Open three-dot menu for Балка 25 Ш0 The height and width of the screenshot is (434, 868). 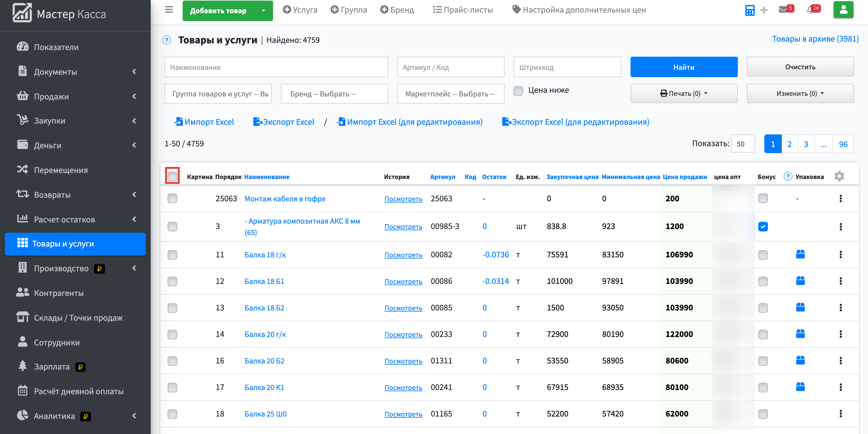[x=840, y=414]
